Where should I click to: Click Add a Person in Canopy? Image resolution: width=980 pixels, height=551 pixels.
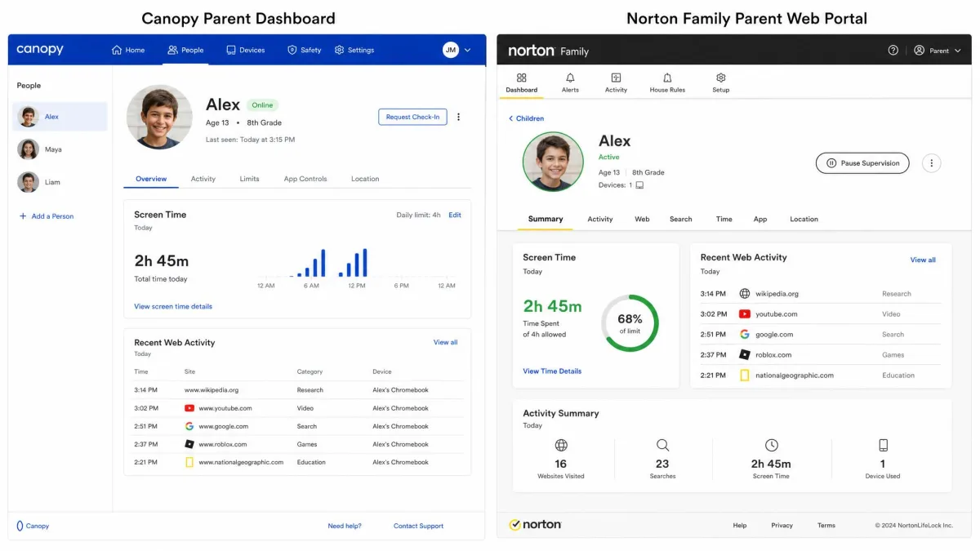point(46,216)
